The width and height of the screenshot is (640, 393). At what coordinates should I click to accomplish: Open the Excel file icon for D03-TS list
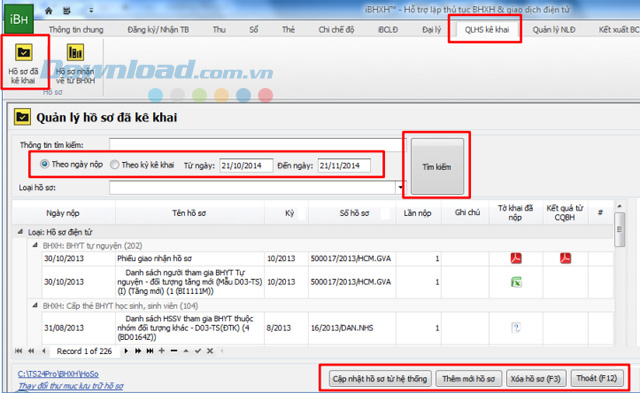(516, 282)
